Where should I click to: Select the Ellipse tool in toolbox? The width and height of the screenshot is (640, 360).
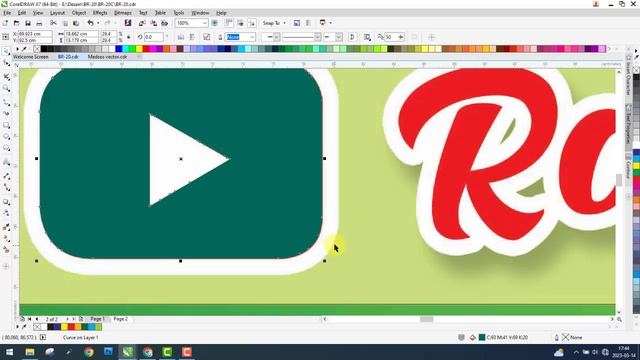click(x=6, y=136)
